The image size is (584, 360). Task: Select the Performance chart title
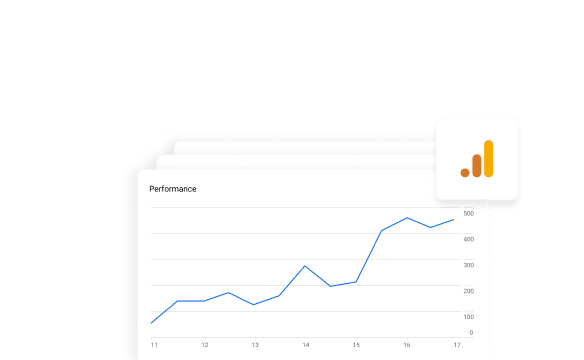click(x=173, y=189)
